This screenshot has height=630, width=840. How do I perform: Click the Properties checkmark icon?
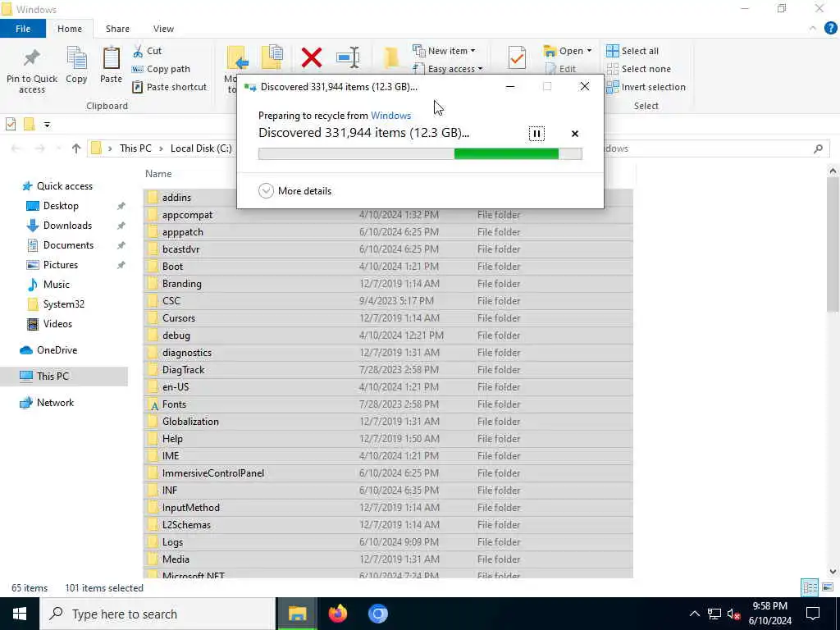coord(517,58)
